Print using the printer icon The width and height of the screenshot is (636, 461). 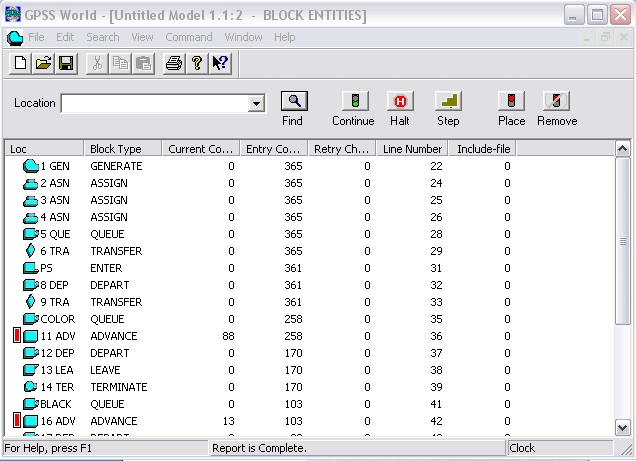[x=174, y=64]
